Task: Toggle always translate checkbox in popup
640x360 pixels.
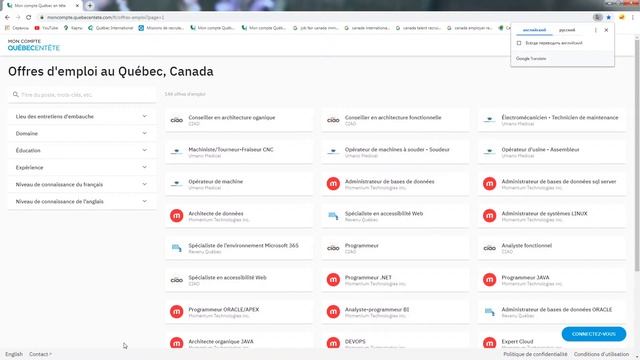Action: point(519,43)
